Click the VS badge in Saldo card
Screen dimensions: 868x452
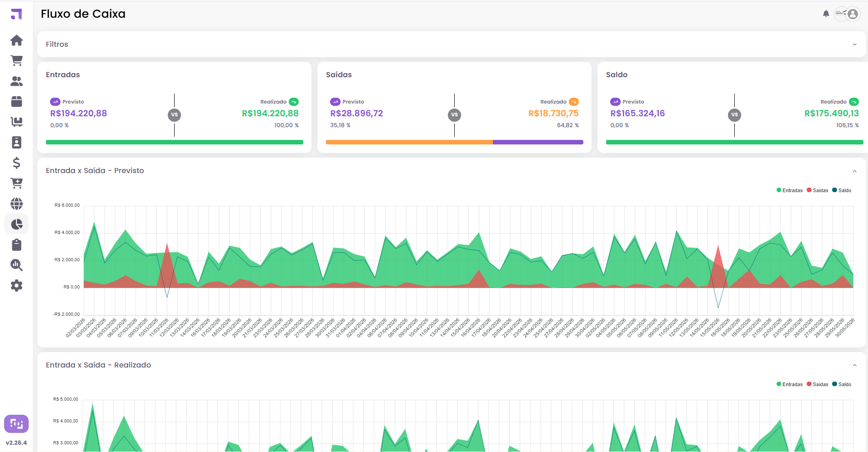click(734, 115)
